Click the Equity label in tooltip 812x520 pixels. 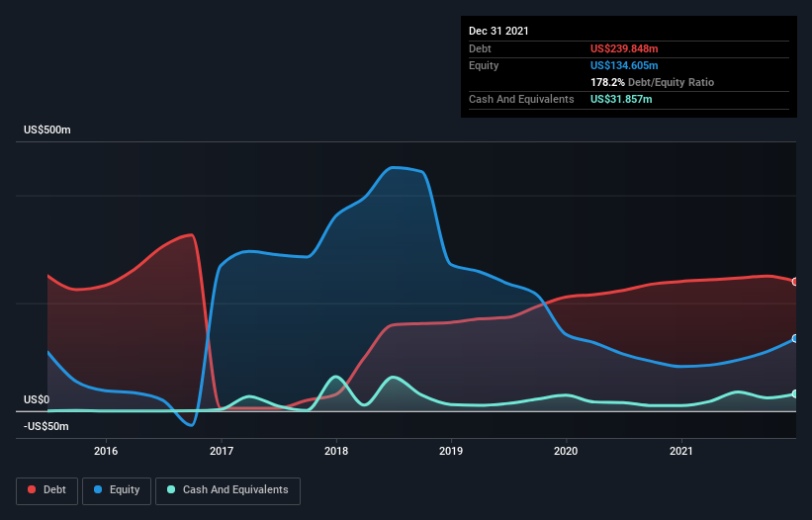tap(484, 65)
